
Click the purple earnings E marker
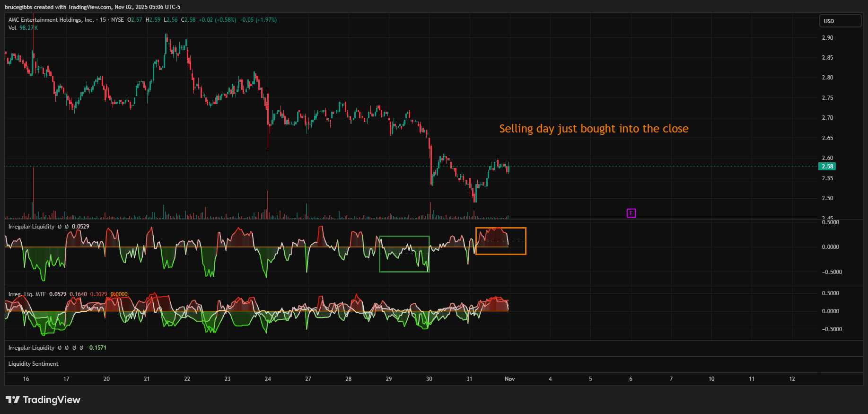coord(631,213)
